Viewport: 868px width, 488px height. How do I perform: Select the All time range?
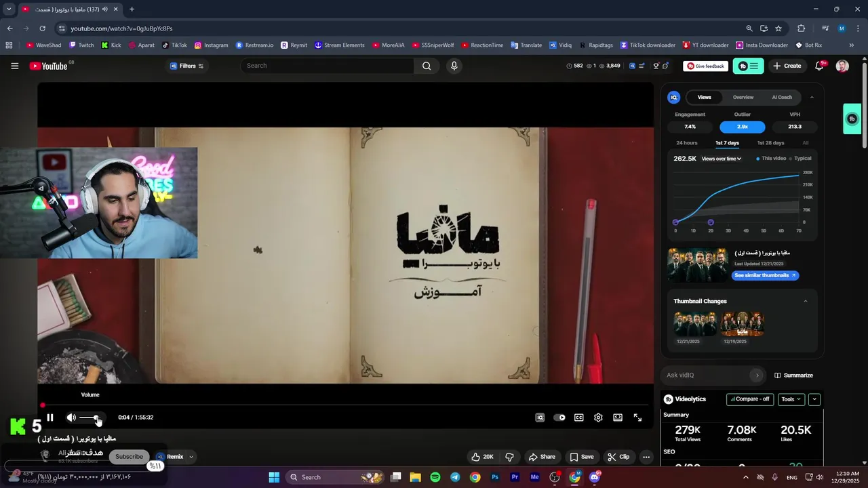[x=806, y=143]
